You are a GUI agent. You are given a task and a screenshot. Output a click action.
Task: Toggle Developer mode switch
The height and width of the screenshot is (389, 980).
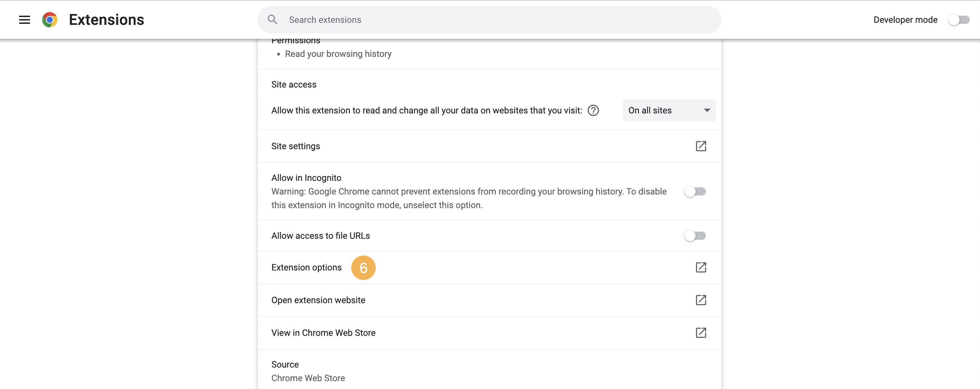pyautogui.click(x=959, y=20)
